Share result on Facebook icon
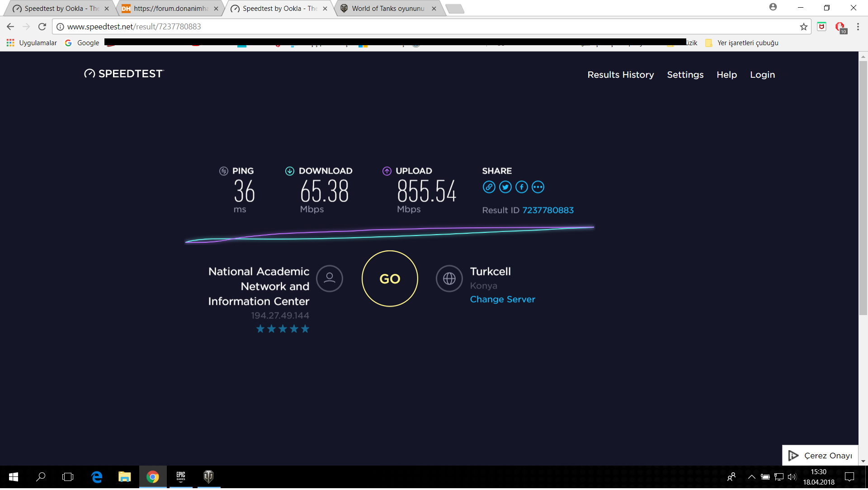 [x=521, y=187]
